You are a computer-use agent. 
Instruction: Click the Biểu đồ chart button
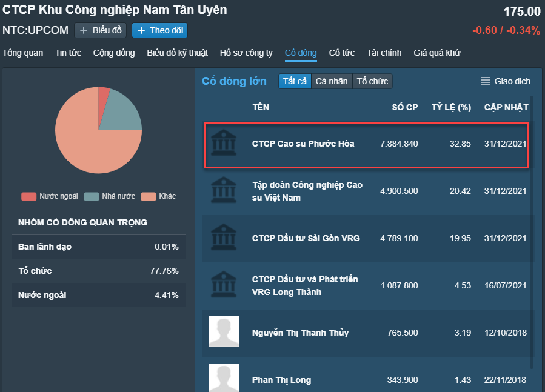click(x=101, y=30)
